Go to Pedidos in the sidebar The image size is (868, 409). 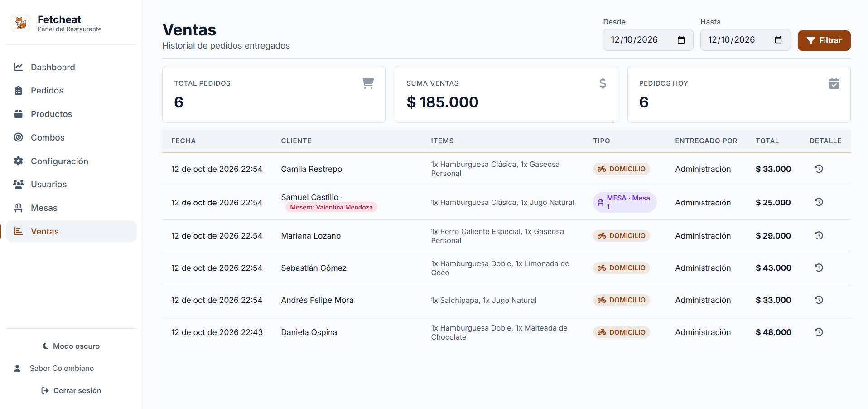click(71, 90)
